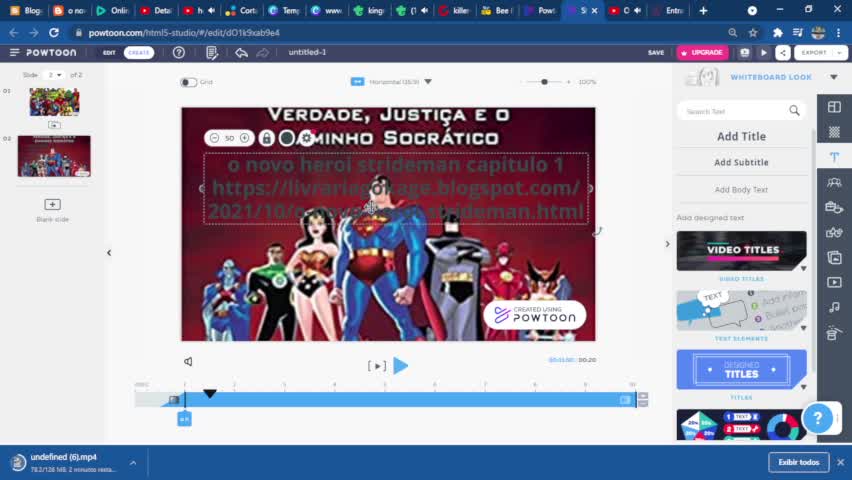Undo the last action

[x=241, y=53]
